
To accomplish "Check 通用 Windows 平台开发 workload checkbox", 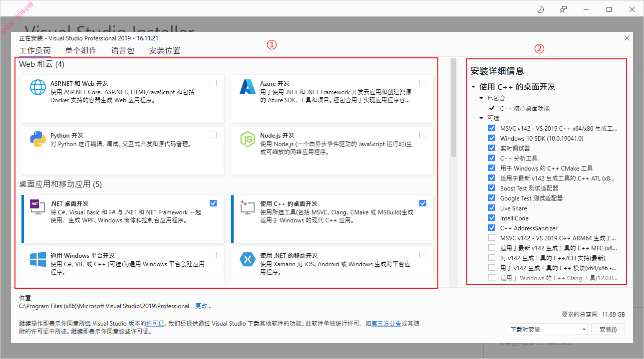I will point(213,255).
